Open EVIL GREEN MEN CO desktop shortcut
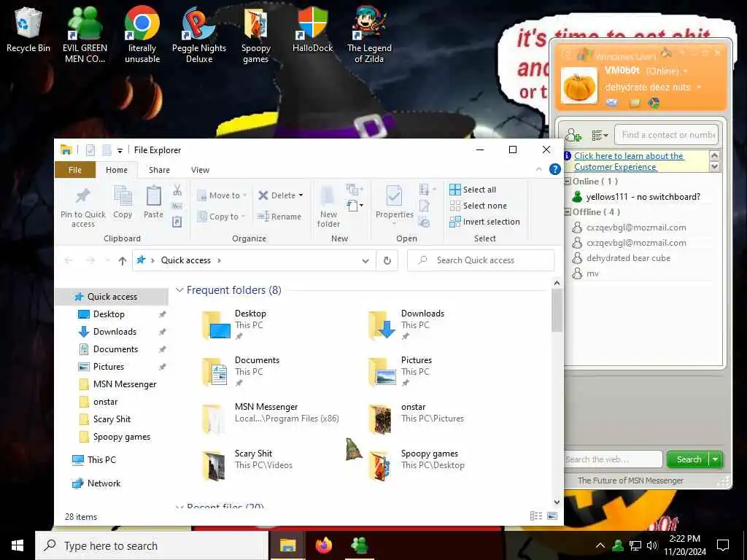Screen dimensions: 747x560 click(x=85, y=34)
